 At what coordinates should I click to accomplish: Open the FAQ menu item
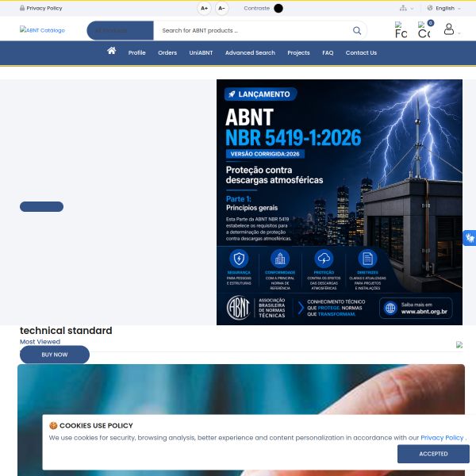[x=328, y=53]
